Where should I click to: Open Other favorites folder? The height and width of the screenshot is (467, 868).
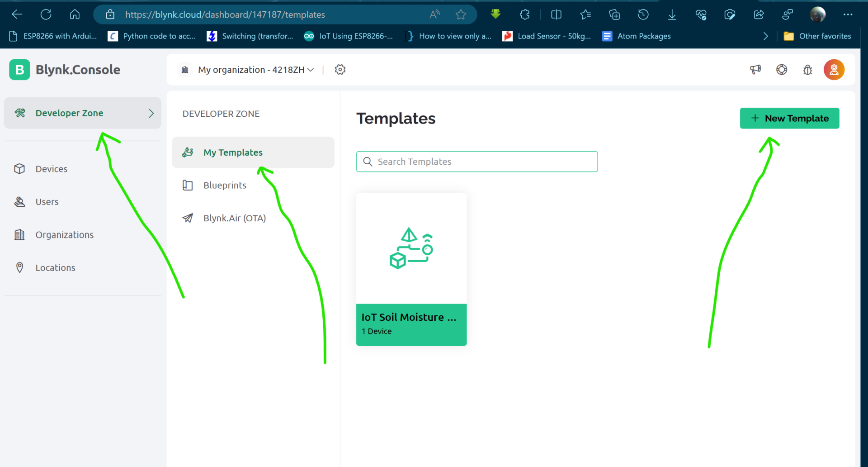point(817,36)
